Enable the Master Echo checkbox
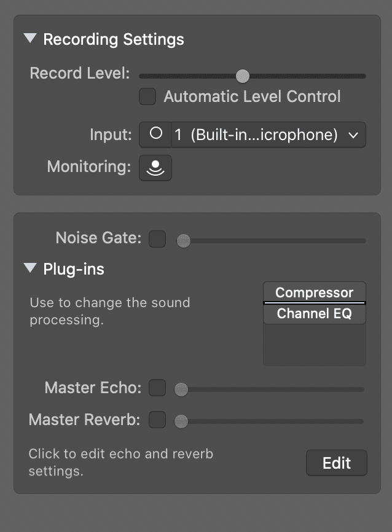This screenshot has width=392, height=532. 157,388
